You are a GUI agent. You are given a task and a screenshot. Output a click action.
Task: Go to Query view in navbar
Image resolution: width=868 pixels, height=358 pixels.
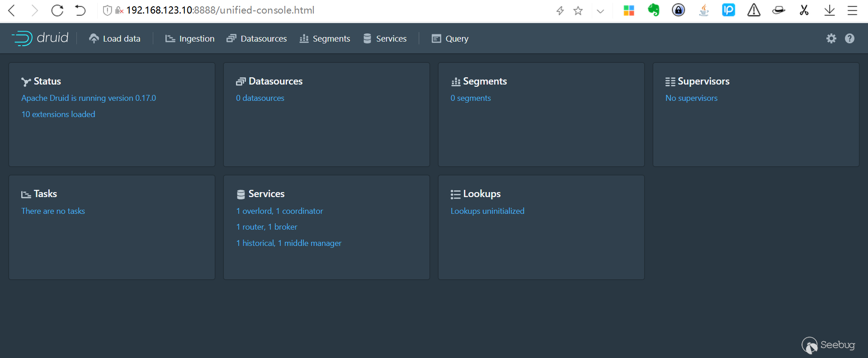coord(450,38)
